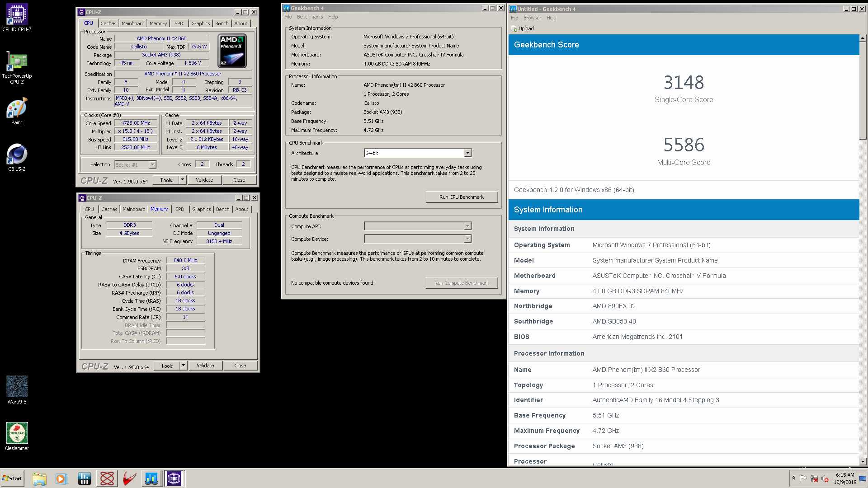The width and height of the screenshot is (868, 488).
Task: Open the Benchmarks menu in Geekbench 4
Action: (x=310, y=17)
